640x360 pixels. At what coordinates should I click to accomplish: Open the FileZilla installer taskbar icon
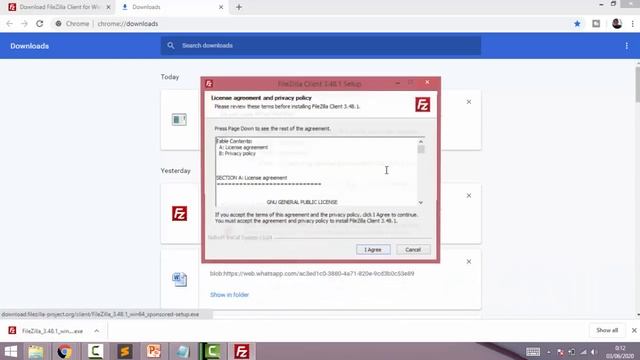tap(242, 351)
